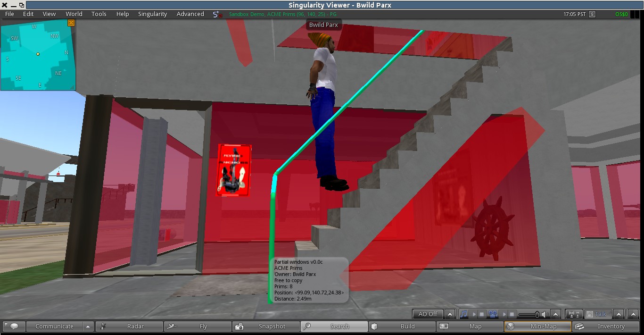Click the 17:05 PST clock

(574, 14)
